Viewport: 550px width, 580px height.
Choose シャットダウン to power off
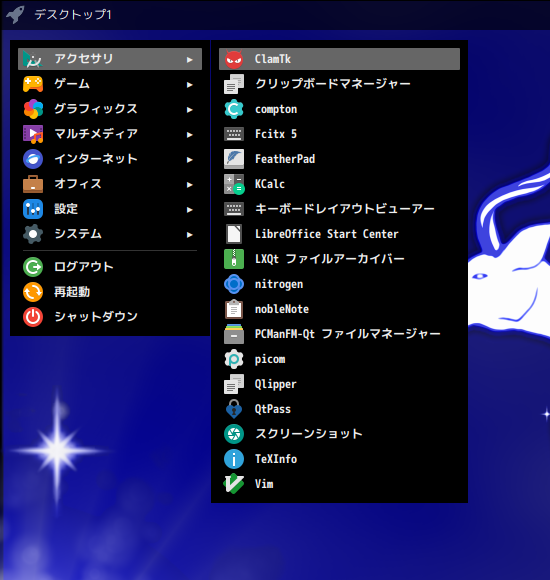[110, 317]
